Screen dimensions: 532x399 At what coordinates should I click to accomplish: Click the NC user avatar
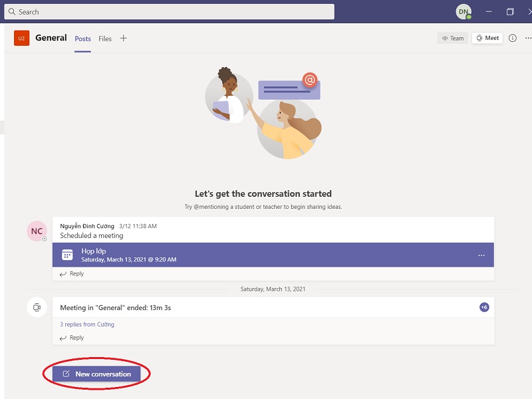click(37, 231)
